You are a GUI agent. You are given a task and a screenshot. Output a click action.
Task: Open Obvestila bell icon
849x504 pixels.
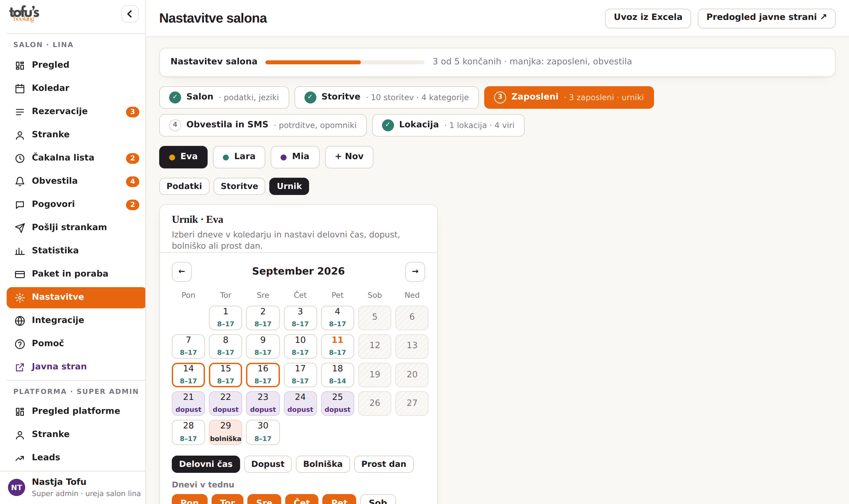point(20,181)
